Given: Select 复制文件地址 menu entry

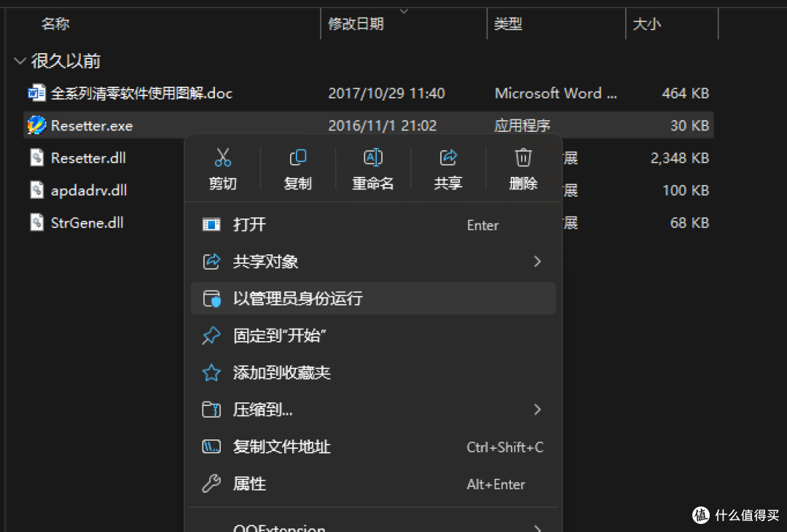Looking at the screenshot, I should pos(373,447).
